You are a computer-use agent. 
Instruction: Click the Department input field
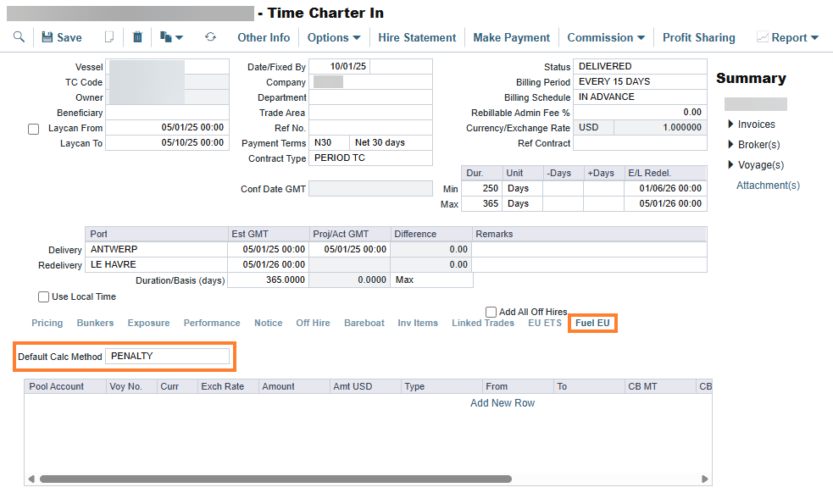pyautogui.click(x=371, y=97)
